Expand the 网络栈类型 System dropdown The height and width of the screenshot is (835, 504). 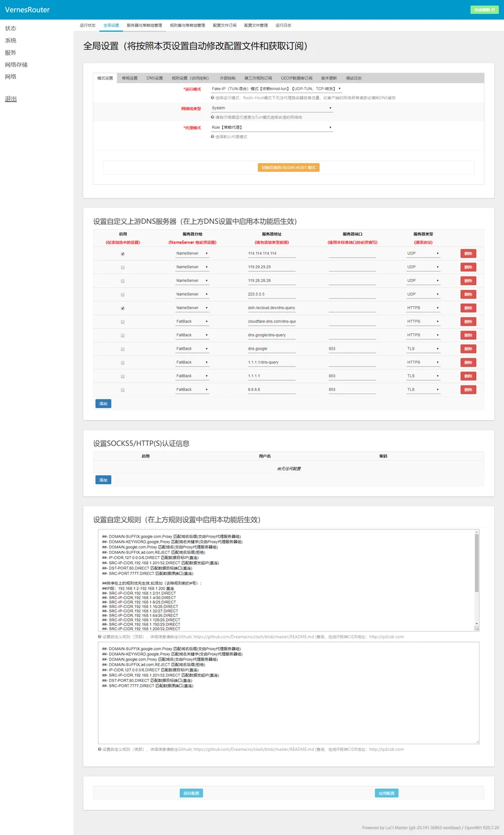(271, 108)
